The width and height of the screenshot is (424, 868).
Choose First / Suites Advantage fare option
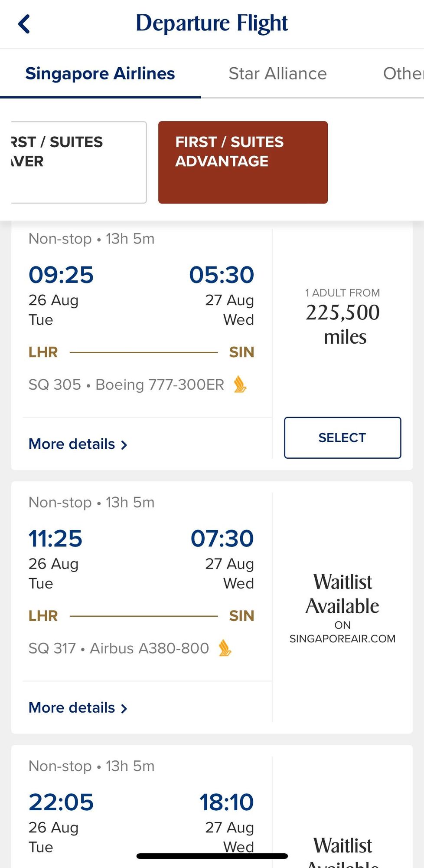pyautogui.click(x=243, y=162)
